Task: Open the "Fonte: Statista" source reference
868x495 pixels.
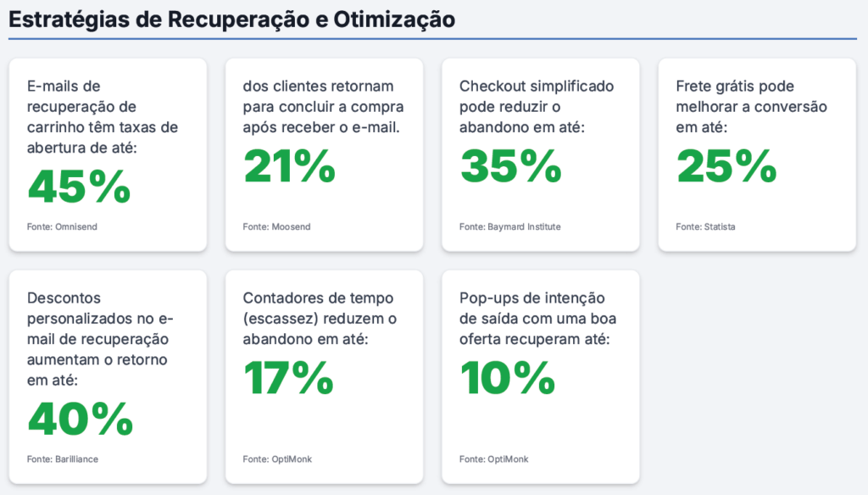Action: click(706, 227)
